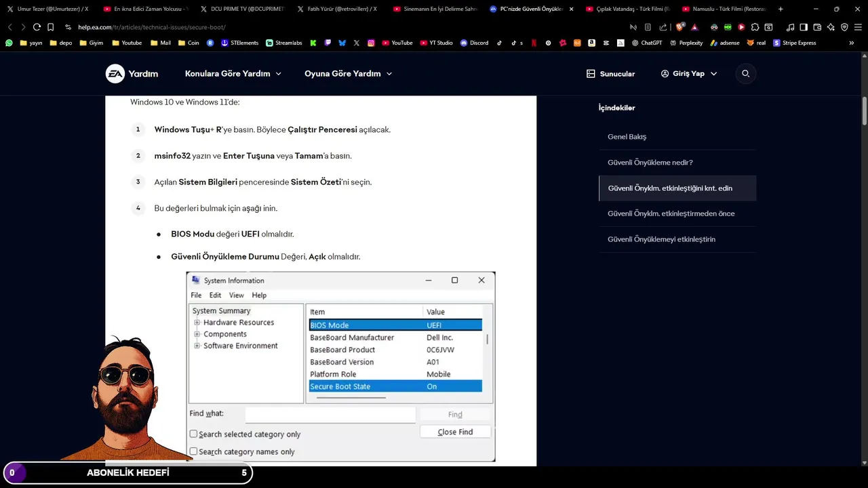Viewport: 868px width, 488px height.
Task: Open the Twitch bookmark icon
Action: 328,43
